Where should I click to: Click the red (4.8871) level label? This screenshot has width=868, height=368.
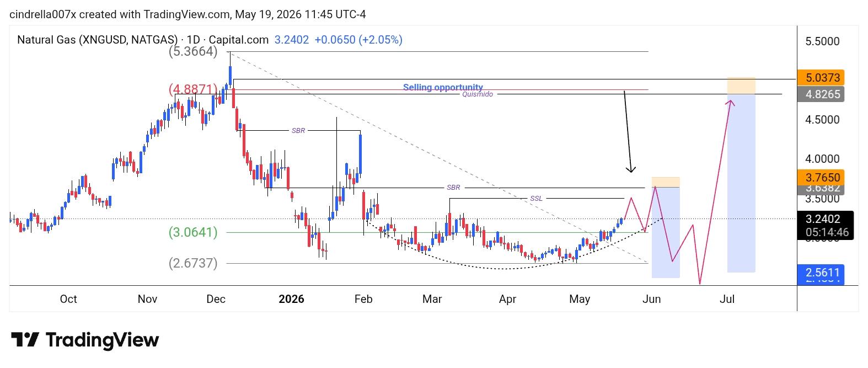[194, 89]
